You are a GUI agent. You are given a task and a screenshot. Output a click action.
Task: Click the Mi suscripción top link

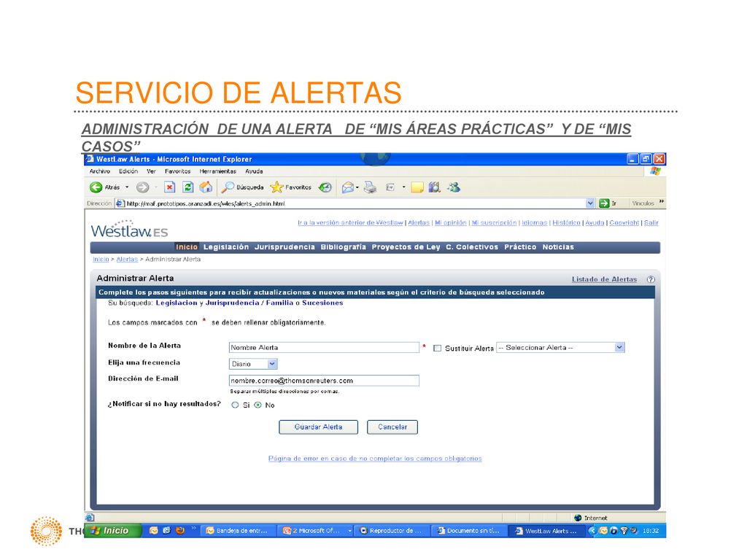tap(494, 223)
